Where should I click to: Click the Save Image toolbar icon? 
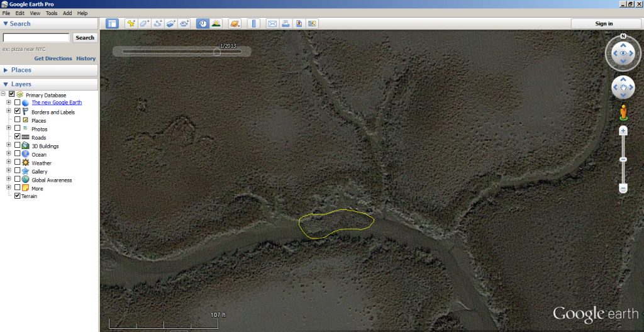299,23
